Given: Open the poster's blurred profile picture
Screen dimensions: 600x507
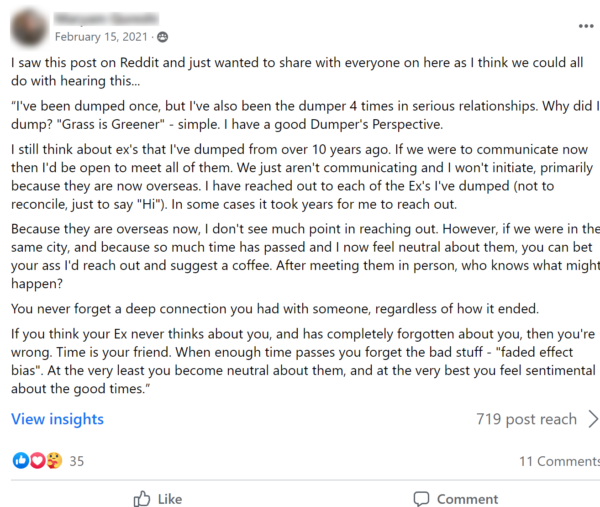Looking at the screenshot, I should [x=29, y=28].
